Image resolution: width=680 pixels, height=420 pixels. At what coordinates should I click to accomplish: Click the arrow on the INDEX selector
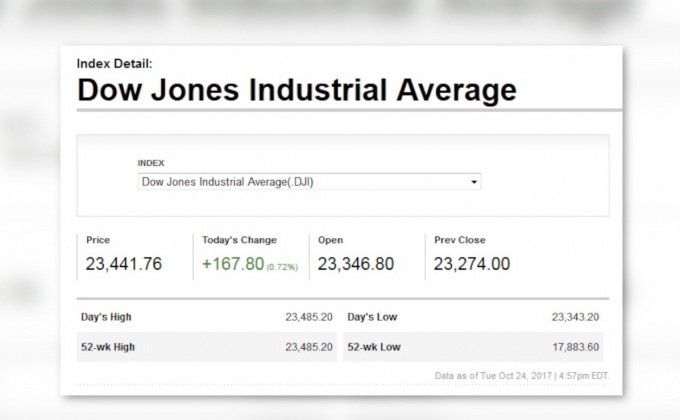[475, 182]
